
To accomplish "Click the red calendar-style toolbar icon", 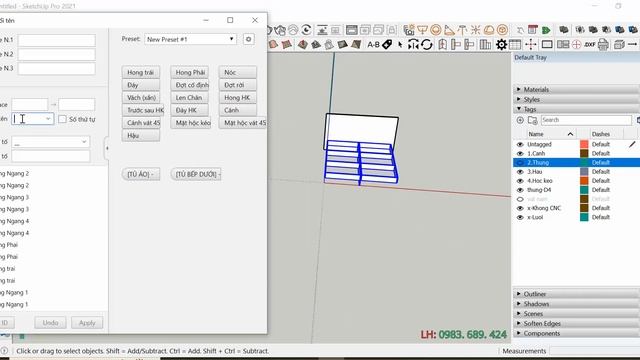I will tap(533, 29).
